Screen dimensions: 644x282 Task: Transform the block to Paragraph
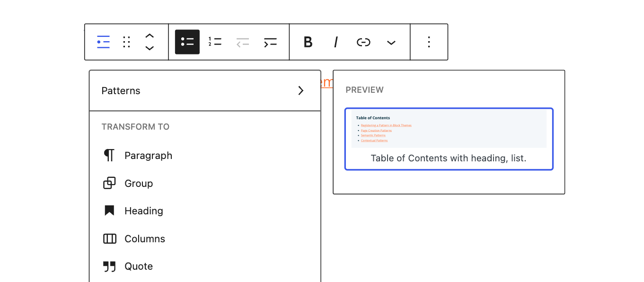coord(148,156)
